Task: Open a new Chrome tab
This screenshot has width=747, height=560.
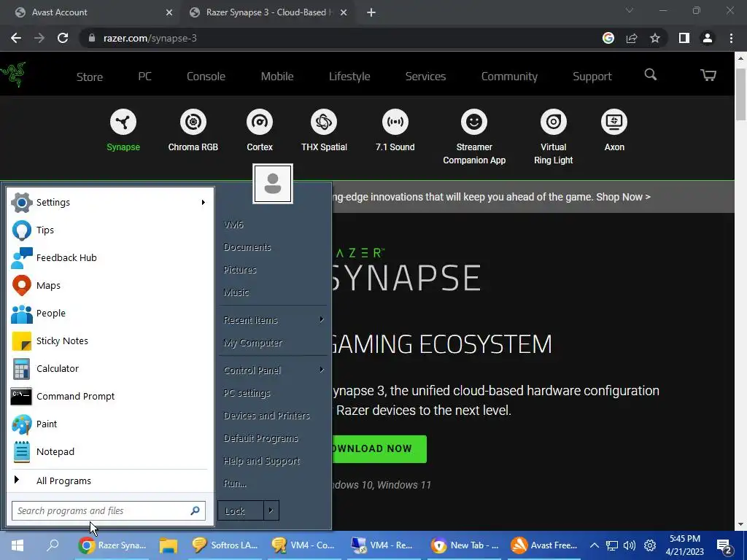Action: point(371,12)
